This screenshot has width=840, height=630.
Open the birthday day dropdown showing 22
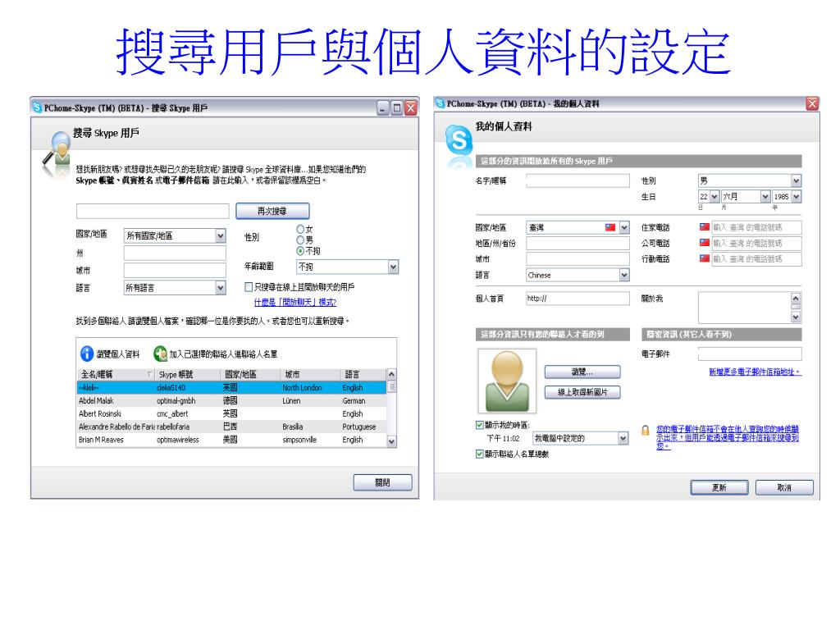(714, 197)
